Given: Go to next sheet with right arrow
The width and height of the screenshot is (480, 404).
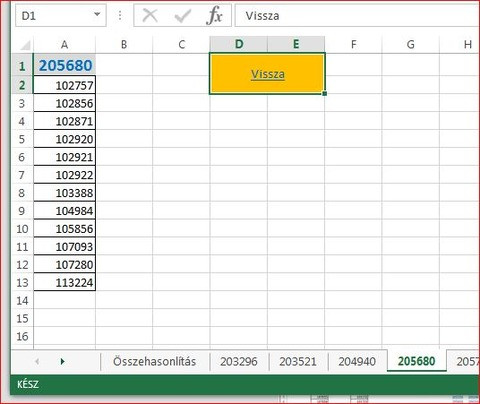Looking at the screenshot, I should (62, 361).
